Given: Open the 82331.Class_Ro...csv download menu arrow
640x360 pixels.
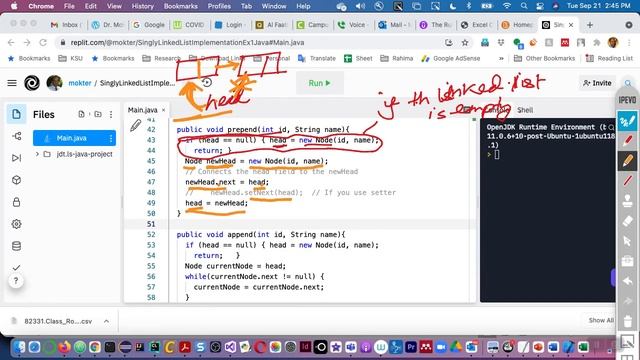Looking at the screenshot, I should pos(106,321).
